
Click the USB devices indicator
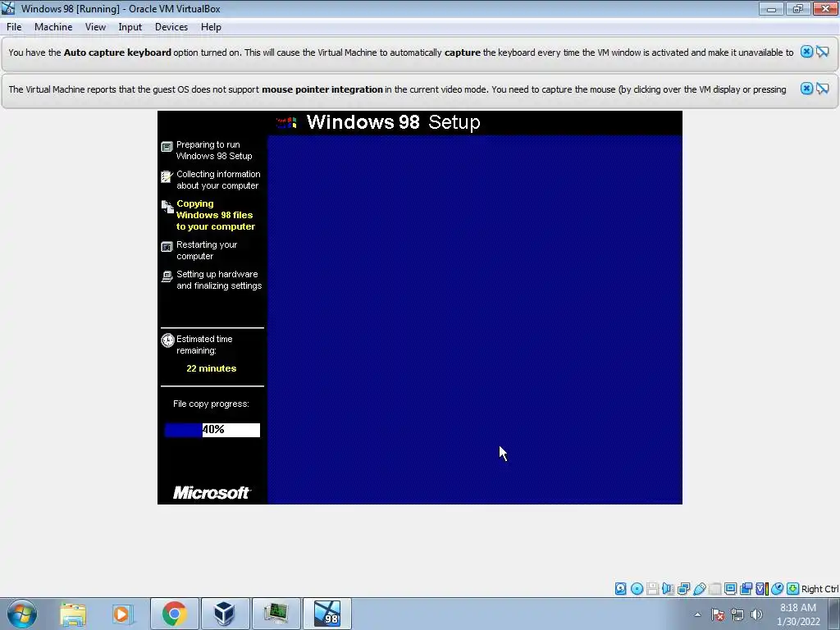[699, 589]
